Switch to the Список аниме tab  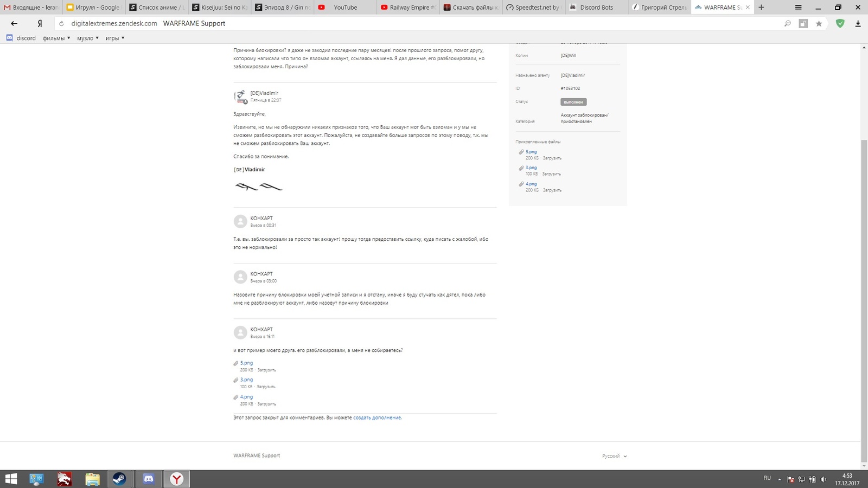tap(157, 7)
